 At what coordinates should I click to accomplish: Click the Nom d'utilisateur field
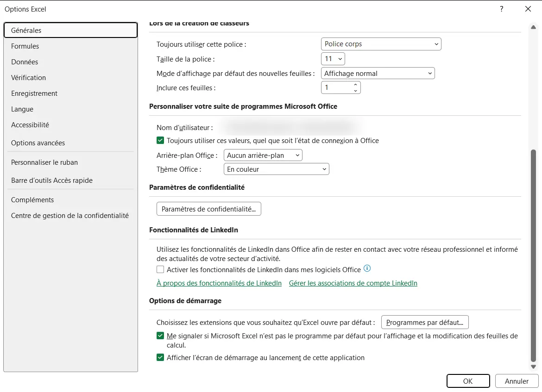click(x=292, y=127)
